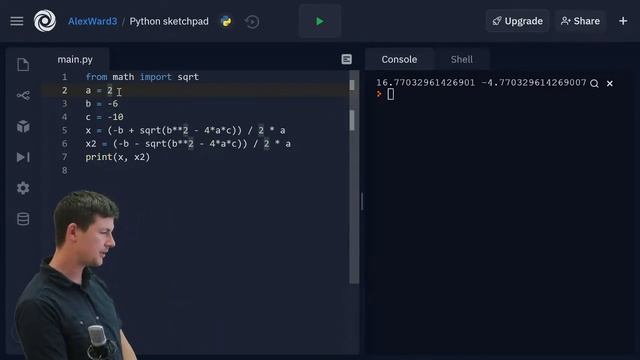640x360 pixels.
Task: Open the Settings gear icon
Action: (x=23, y=188)
